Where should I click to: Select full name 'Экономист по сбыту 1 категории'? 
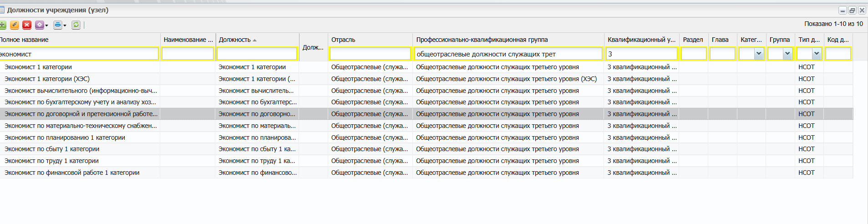pos(52,149)
